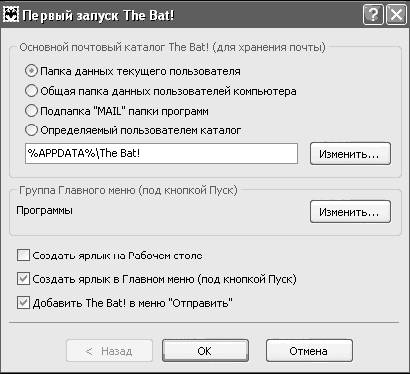Close the first-run dialog with X
This screenshot has height=374, width=410.
396,15
